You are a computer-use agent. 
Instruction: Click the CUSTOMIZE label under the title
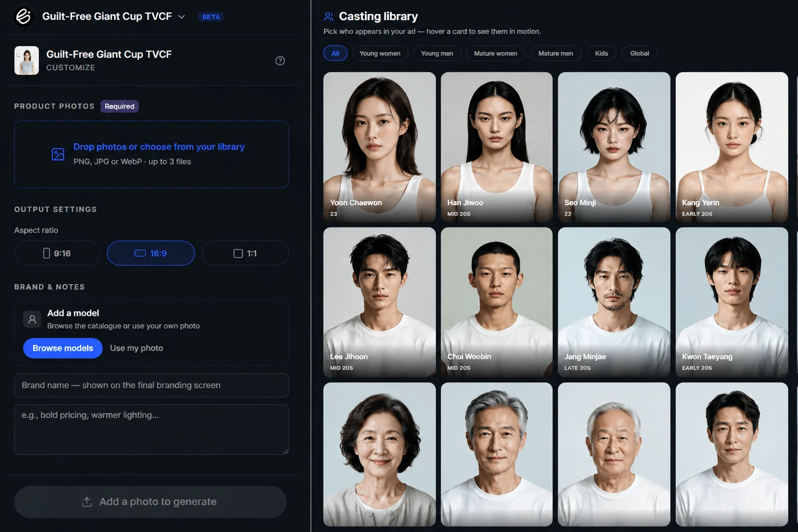click(x=71, y=68)
